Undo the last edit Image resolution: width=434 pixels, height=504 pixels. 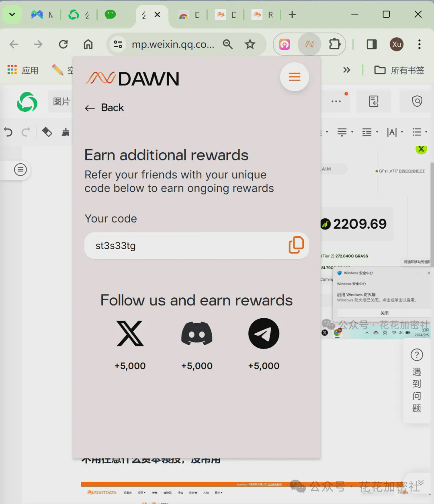coord(8,132)
